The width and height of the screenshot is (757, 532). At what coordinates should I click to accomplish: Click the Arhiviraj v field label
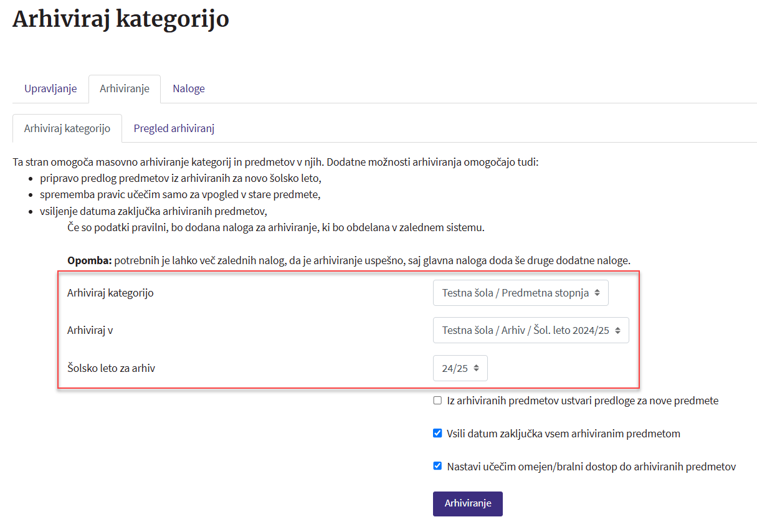[90, 330]
